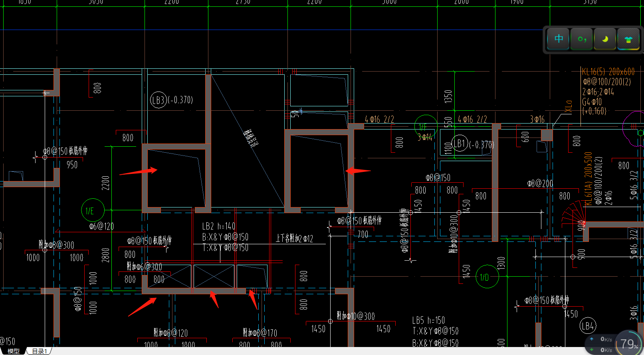The height and width of the screenshot is (355, 644).
Task: Select the vertical 1100 dimension text
Action: point(448,148)
